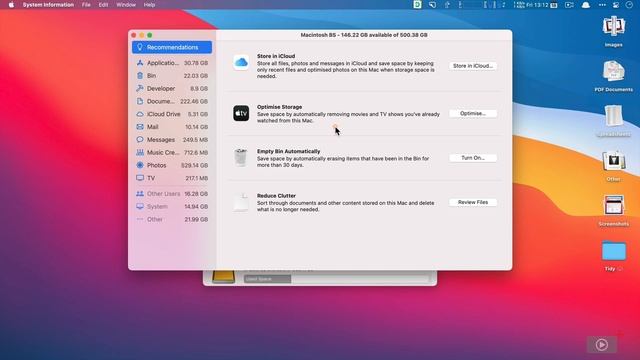Click the 'Empty Bin Automatically' heading text

(289, 151)
